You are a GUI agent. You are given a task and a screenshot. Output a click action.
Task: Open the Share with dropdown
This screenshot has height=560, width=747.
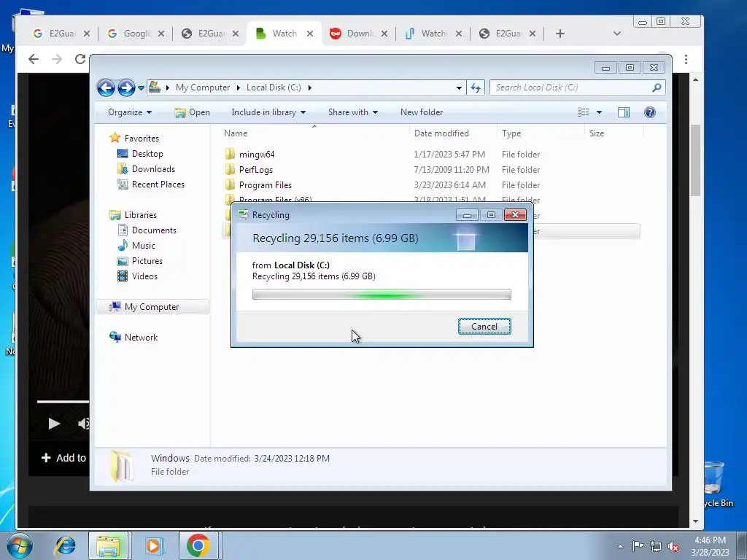pos(352,112)
